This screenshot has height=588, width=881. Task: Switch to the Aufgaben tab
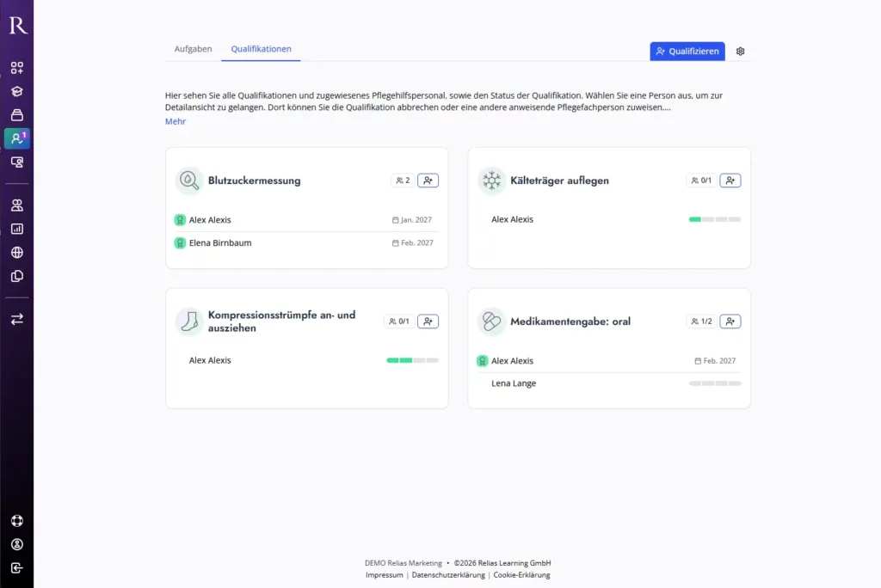pyautogui.click(x=194, y=49)
